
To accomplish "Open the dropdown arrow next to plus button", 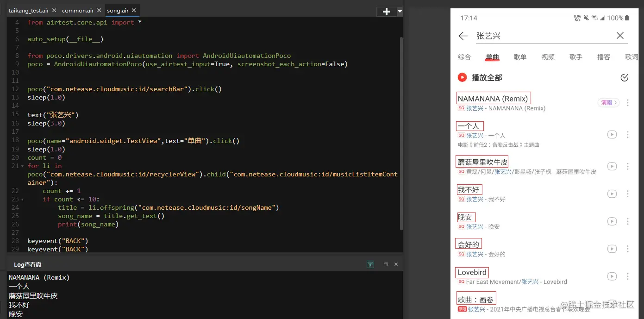I will [x=400, y=12].
